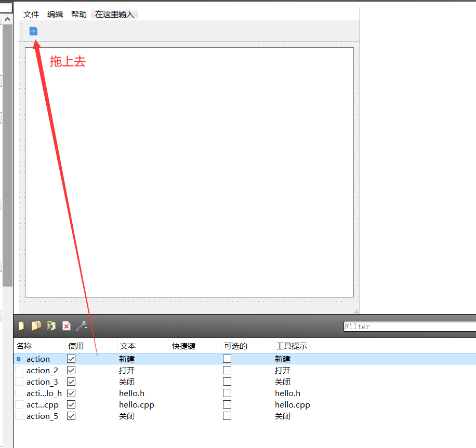
Task: Select the action_3 row name
Action: tap(42, 382)
